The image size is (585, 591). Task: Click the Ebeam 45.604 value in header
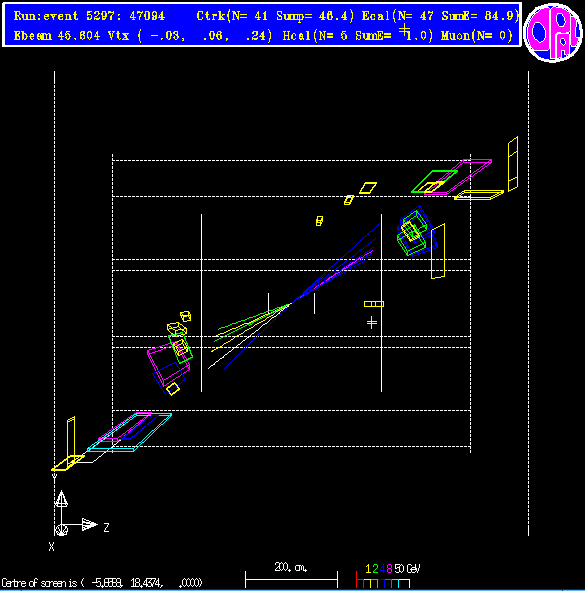[57, 36]
